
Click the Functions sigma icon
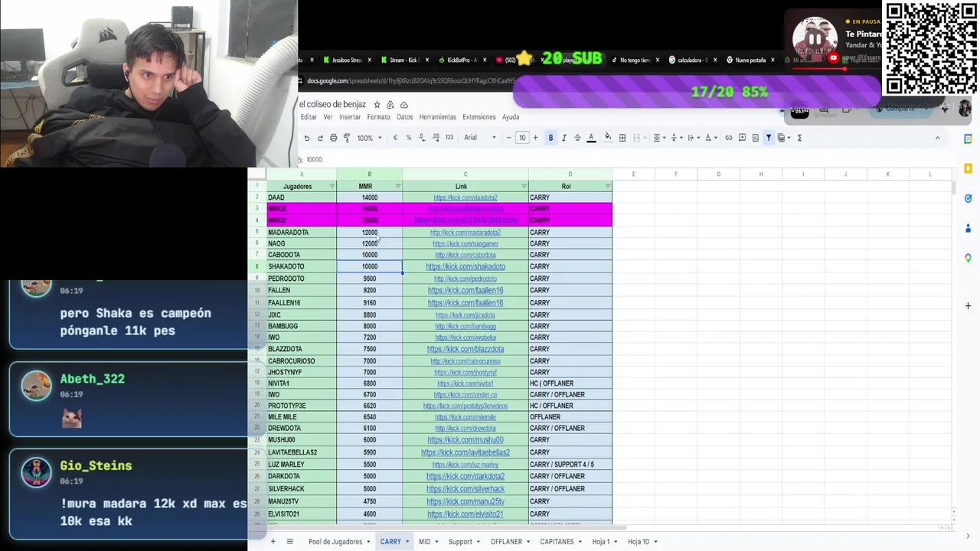pyautogui.click(x=799, y=138)
